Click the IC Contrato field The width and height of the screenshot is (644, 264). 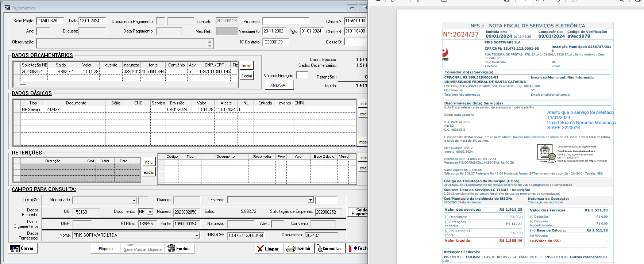click(x=275, y=42)
